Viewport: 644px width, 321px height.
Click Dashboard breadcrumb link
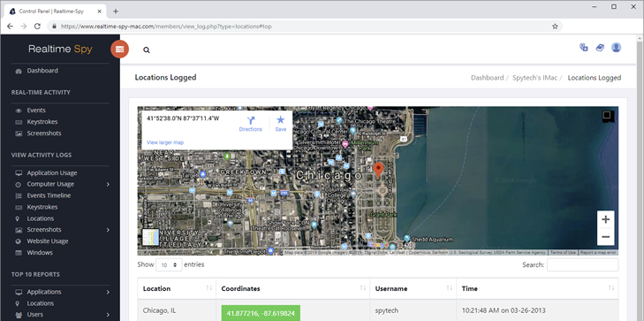tap(487, 78)
